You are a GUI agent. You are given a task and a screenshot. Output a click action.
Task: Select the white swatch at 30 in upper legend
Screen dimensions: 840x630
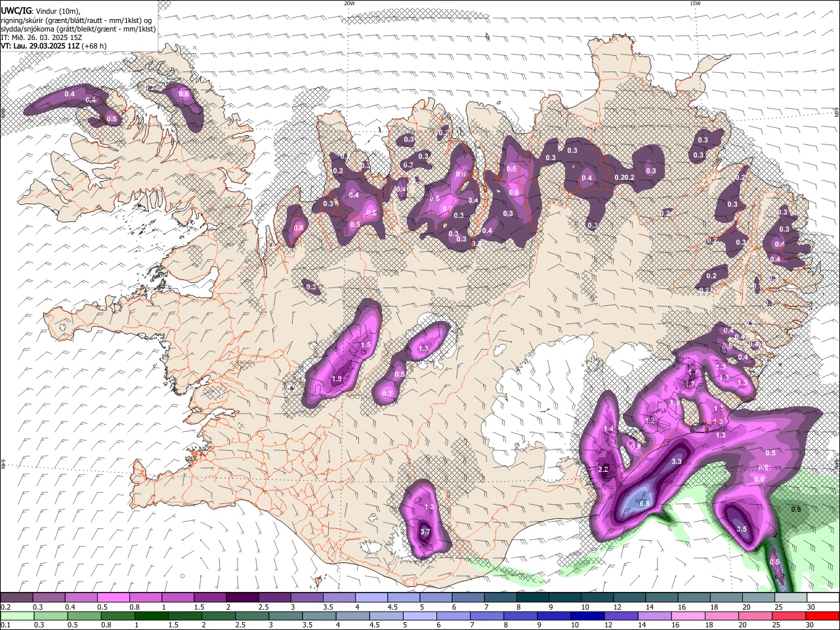[823, 597]
